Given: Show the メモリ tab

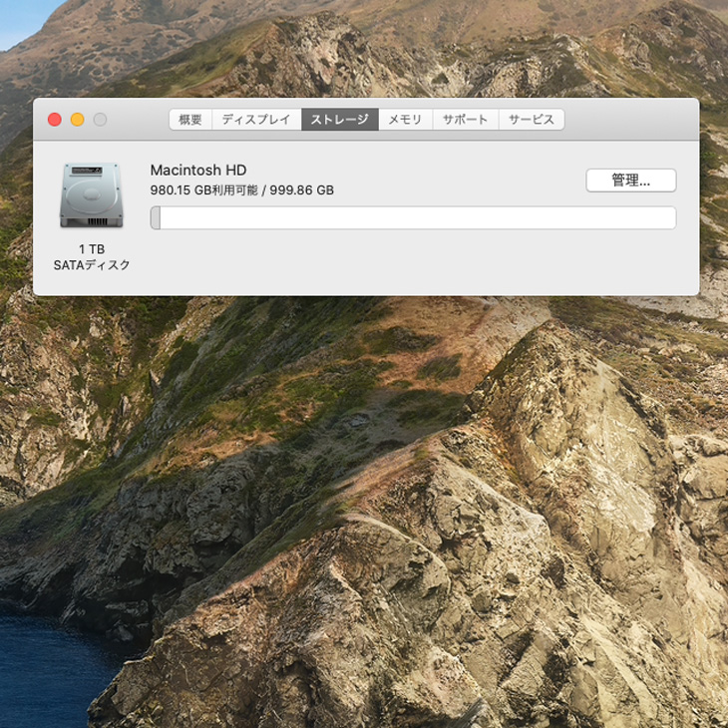Looking at the screenshot, I should point(405,120).
